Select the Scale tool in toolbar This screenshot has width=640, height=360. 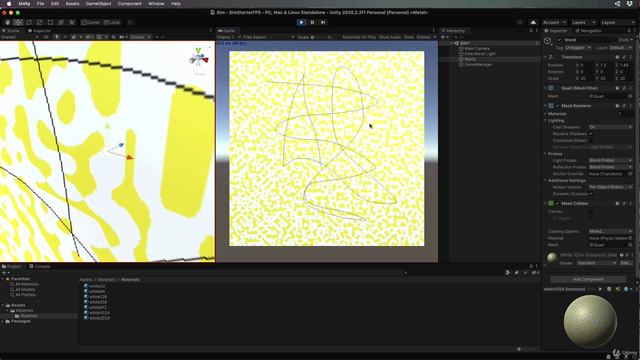[40, 22]
